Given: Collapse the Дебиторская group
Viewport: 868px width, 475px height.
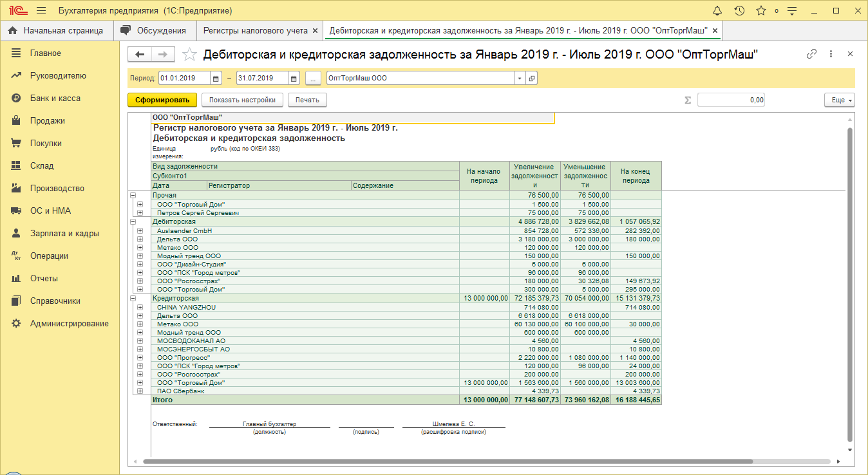Looking at the screenshot, I should coord(133,221).
